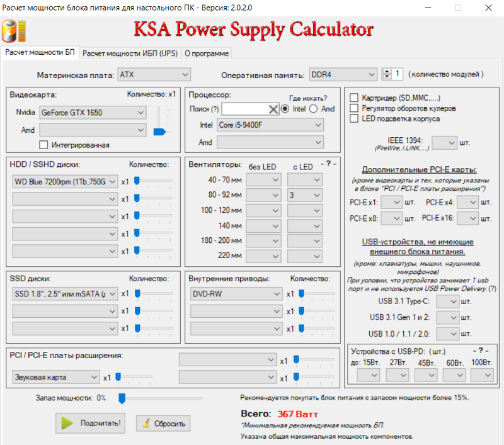Select the Amd search radio button
Screen dimensions: 504x445
pyautogui.click(x=313, y=109)
